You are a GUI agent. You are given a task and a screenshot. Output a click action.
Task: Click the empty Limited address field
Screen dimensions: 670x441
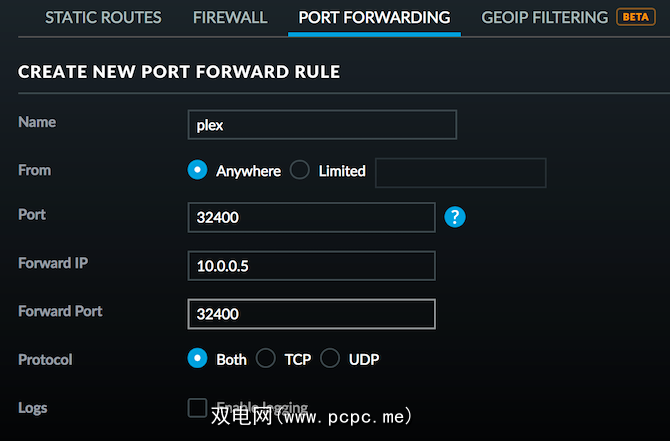tap(460, 172)
